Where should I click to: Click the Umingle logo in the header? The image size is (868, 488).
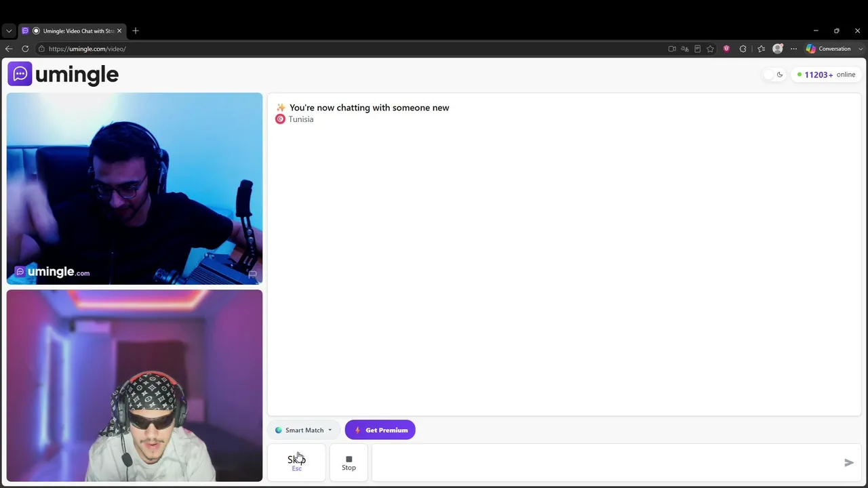pyautogui.click(x=63, y=74)
